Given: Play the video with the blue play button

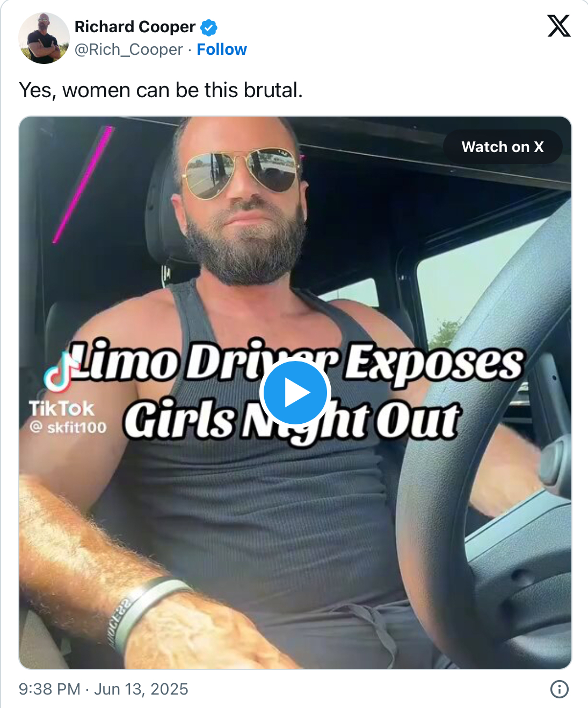Looking at the screenshot, I should [295, 393].
